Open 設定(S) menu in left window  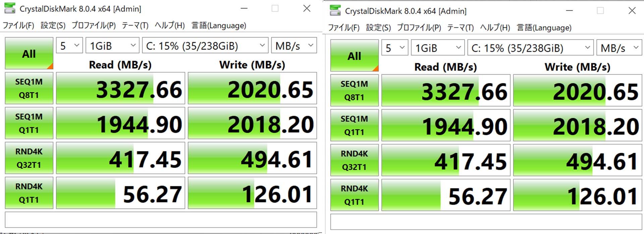coord(53,25)
